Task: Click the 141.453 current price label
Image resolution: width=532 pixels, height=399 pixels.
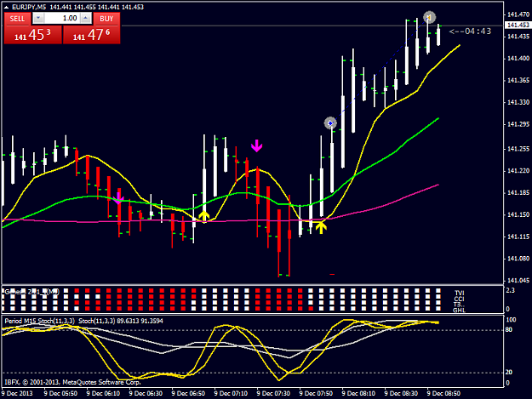Action: click(518, 25)
